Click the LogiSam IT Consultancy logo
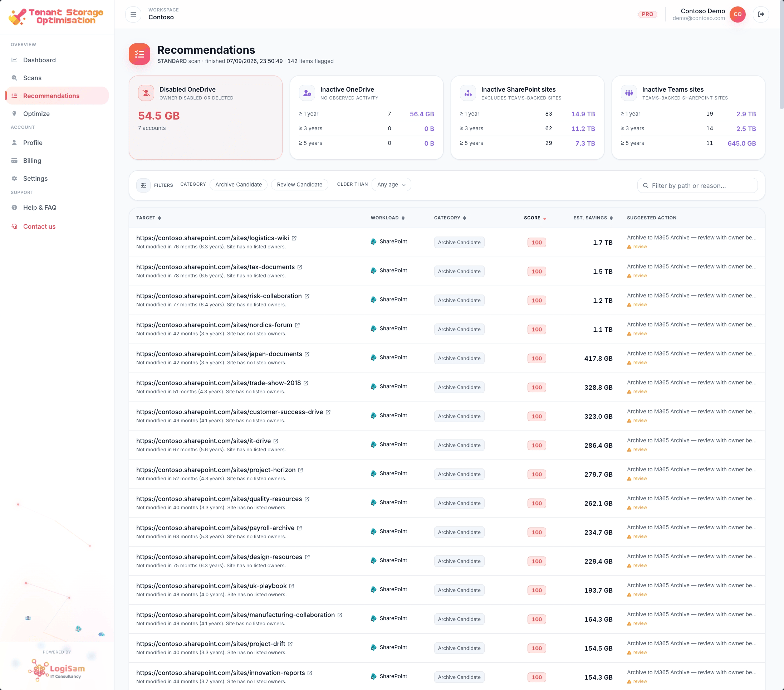The width and height of the screenshot is (784, 690). pyautogui.click(x=57, y=670)
